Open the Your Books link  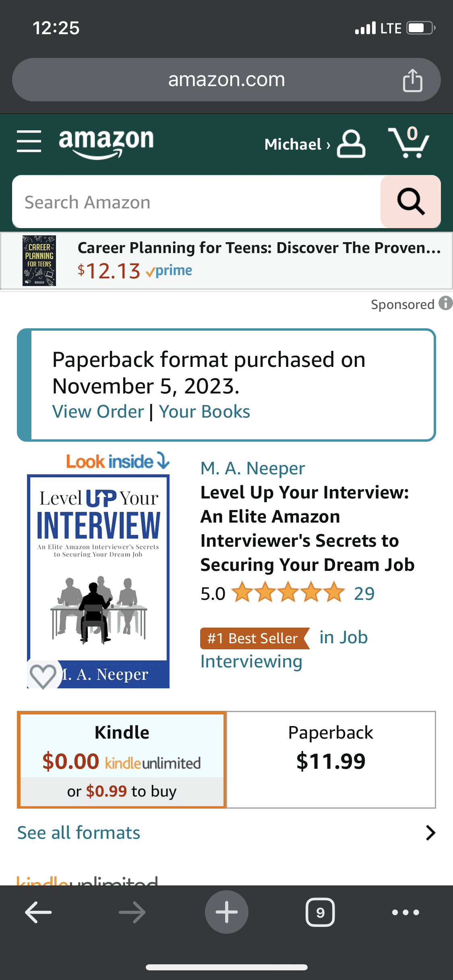coord(205,412)
